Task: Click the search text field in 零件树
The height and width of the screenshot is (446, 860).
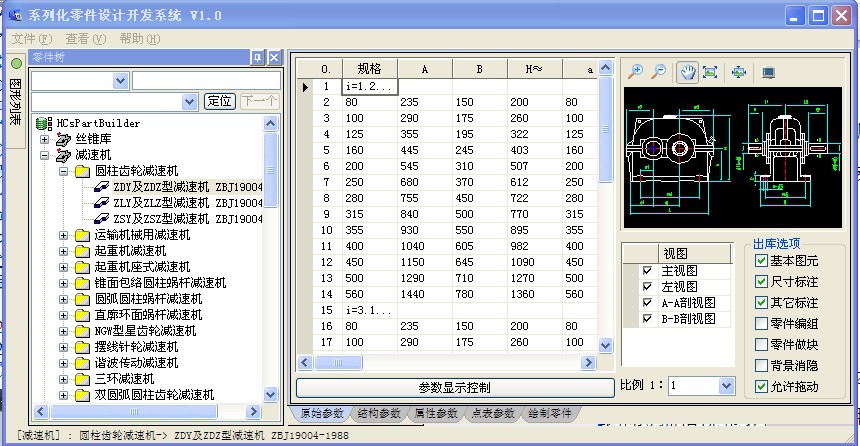Action: point(205,80)
